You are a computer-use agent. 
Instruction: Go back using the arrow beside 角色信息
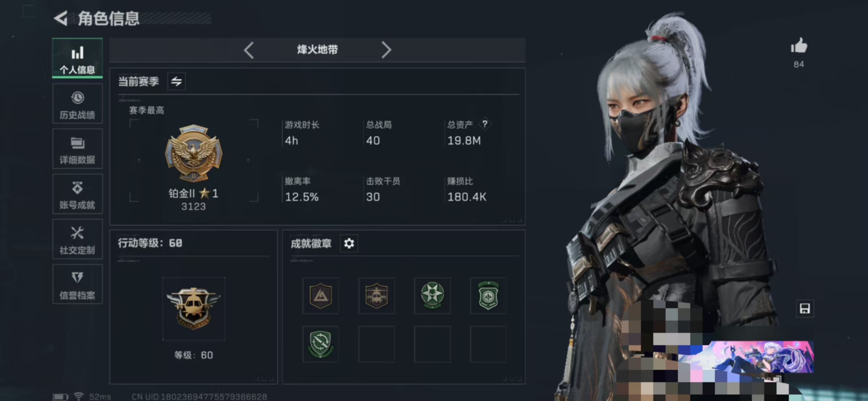(61, 18)
